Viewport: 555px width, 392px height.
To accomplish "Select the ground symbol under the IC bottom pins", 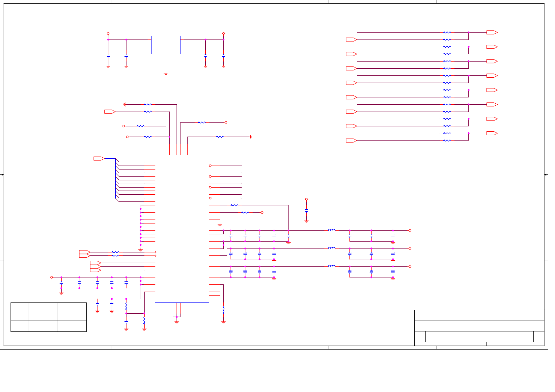I will [x=177, y=322].
